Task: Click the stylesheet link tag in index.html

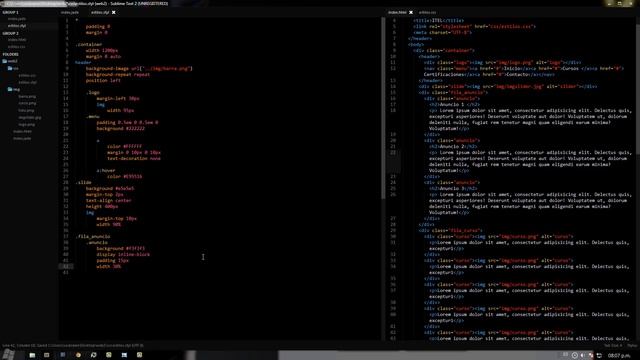Action: coord(474,27)
